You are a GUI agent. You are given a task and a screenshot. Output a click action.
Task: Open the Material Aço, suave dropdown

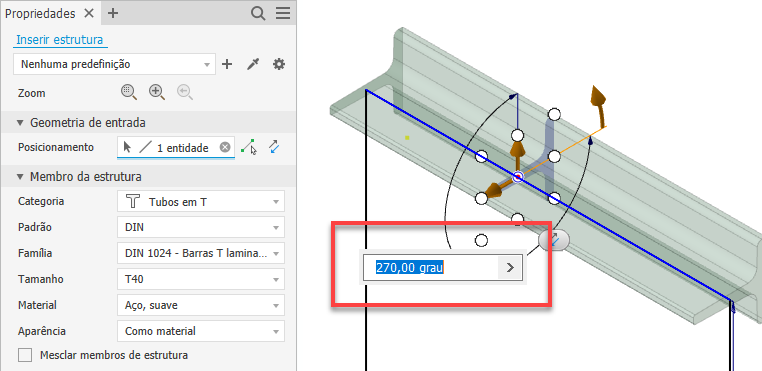[201, 305]
